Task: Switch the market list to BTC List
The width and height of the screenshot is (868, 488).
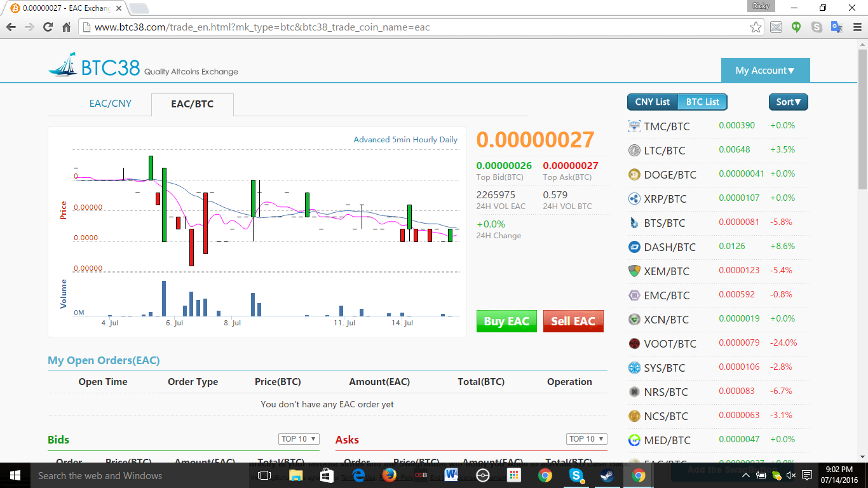Action: tap(703, 102)
